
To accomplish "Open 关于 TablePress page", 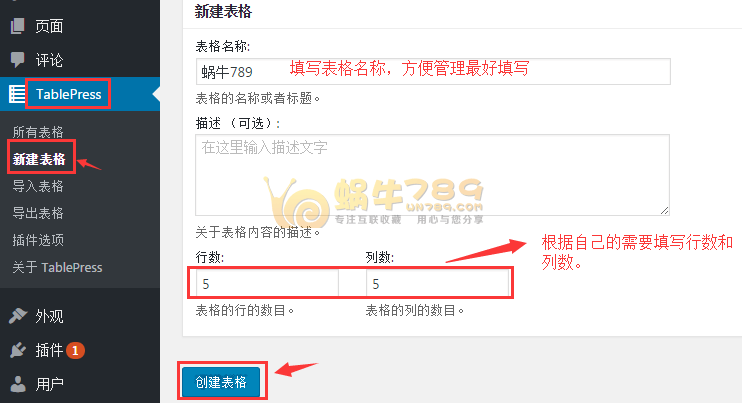I will pos(57,267).
